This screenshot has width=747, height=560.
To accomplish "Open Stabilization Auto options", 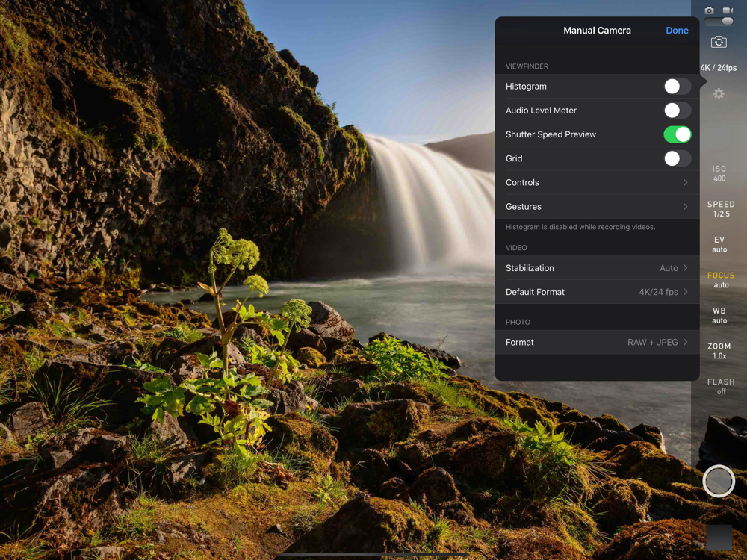I will tap(597, 268).
